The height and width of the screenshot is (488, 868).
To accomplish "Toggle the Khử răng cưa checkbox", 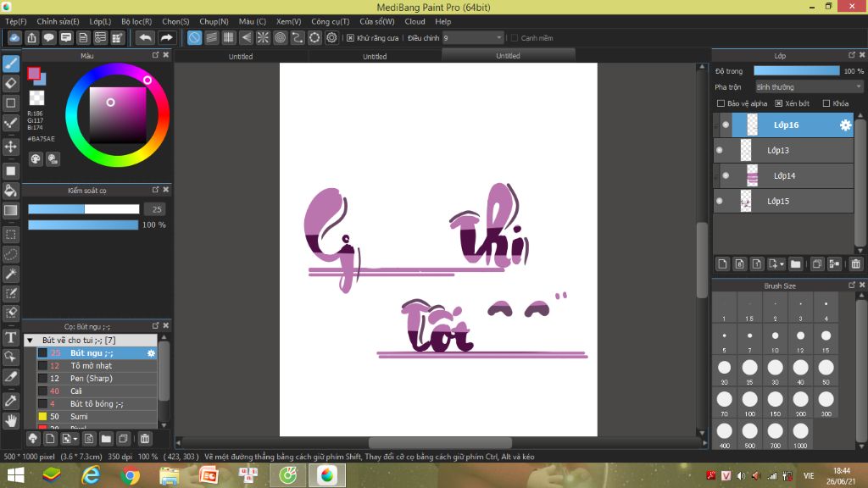I will point(350,38).
